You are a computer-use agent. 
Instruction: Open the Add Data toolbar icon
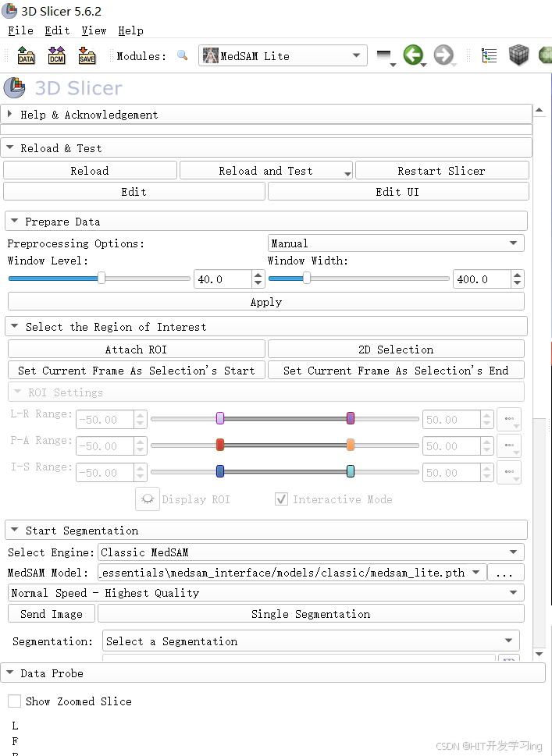(26, 56)
